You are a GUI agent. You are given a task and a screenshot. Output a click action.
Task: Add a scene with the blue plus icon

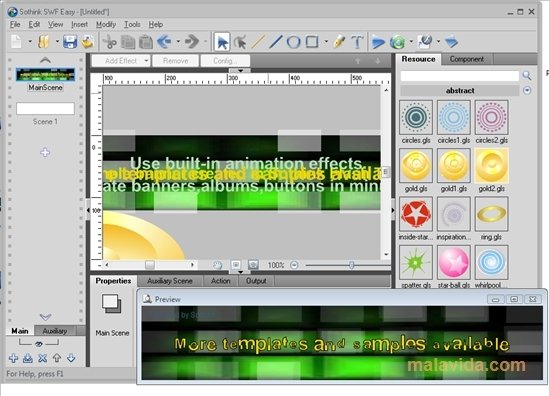coord(13,358)
